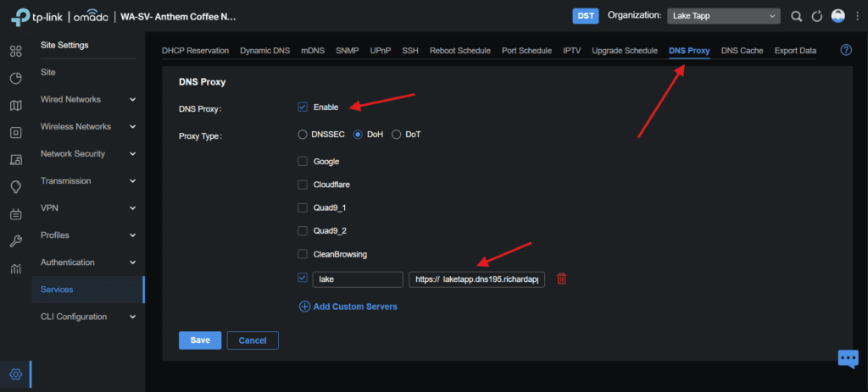Switch to IPTV tab
The height and width of the screenshot is (392, 868).
pyautogui.click(x=572, y=50)
